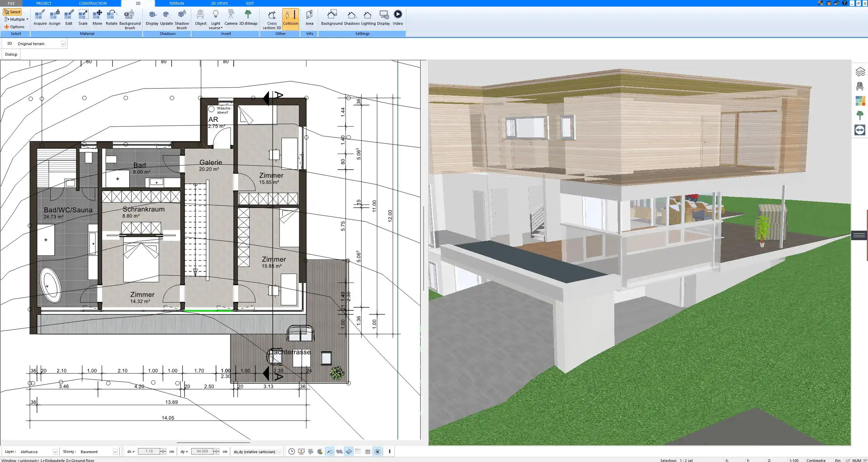Toggle the North orientation indicator in status bar

[377, 451]
